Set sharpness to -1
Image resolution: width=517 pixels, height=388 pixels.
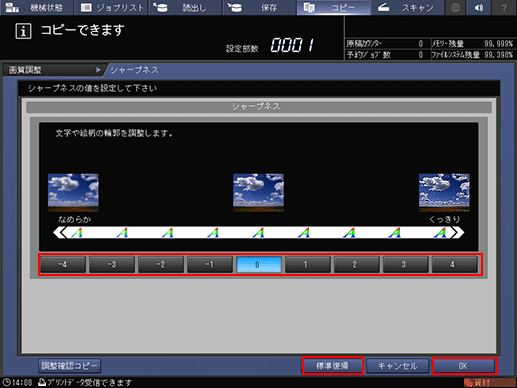click(210, 265)
